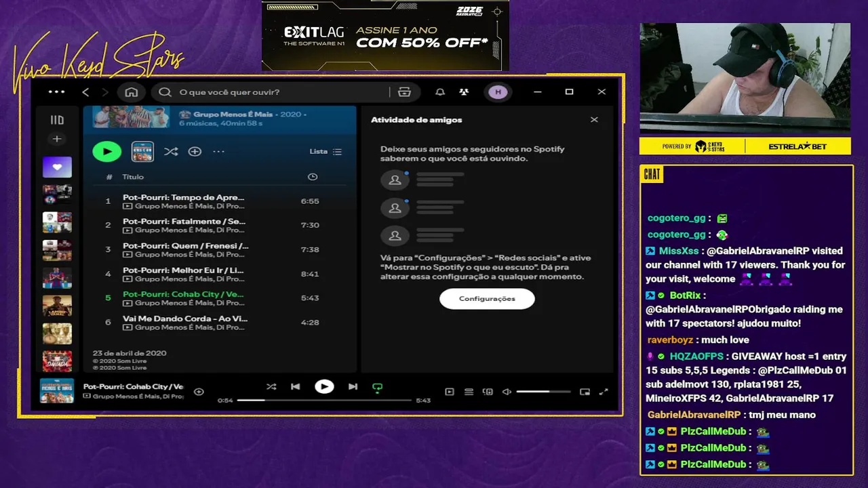Click artist link 'Grupo Menos É Mais' in header
Image resolution: width=868 pixels, height=488 pixels.
(233, 115)
